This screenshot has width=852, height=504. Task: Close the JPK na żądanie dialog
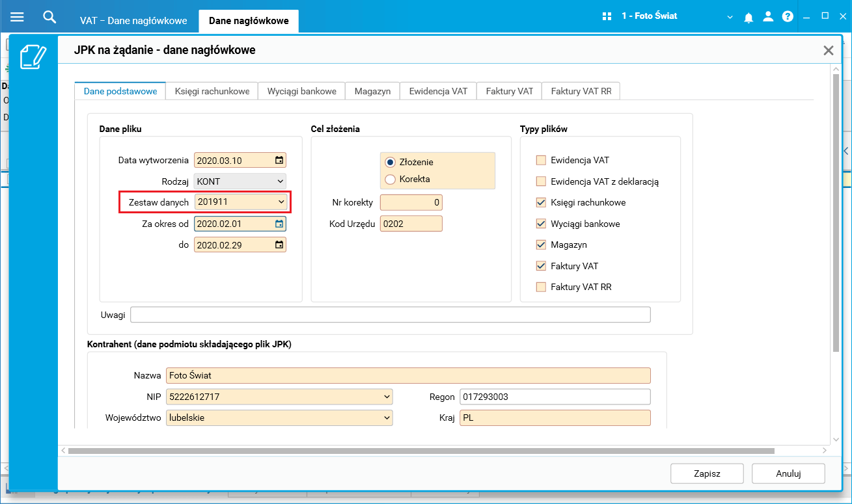point(828,51)
